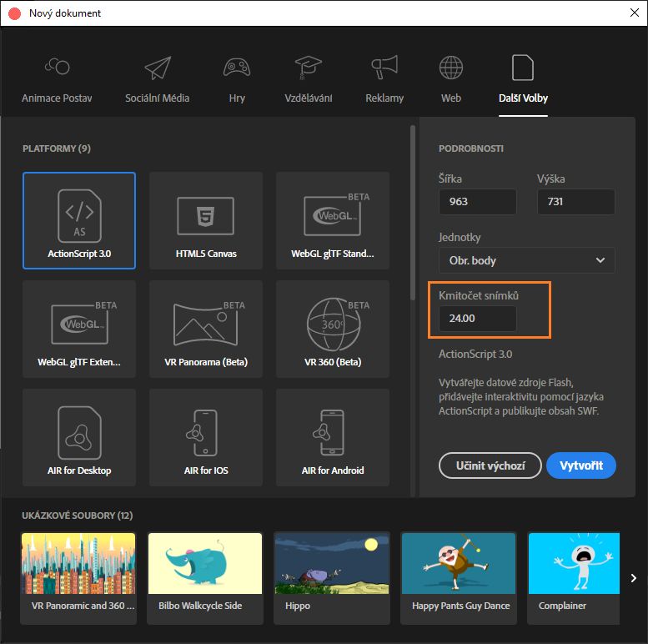648x644 pixels.
Task: Click the Web globe icon
Action: (451, 68)
